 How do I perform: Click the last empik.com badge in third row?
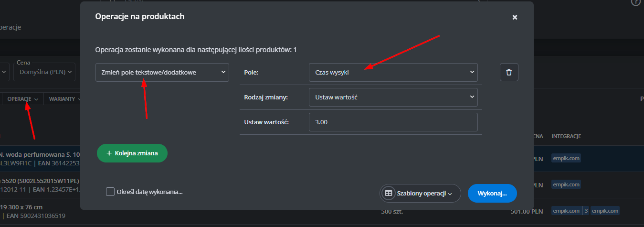point(605,211)
